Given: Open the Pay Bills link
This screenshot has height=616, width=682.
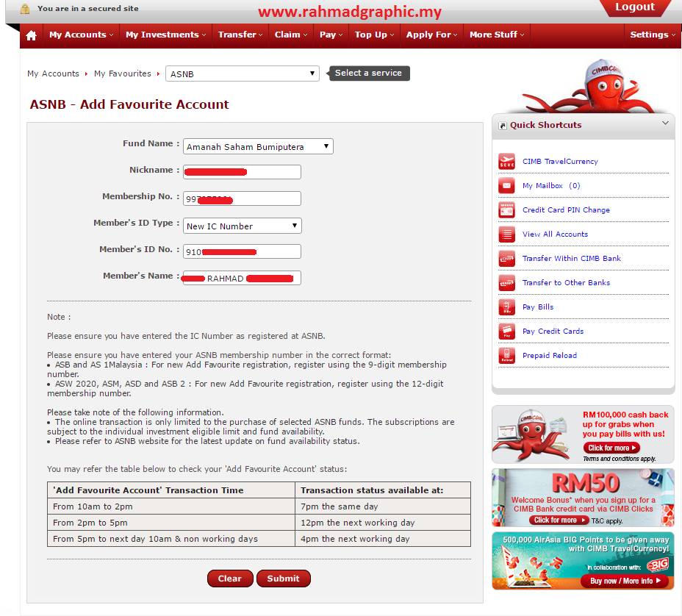Looking at the screenshot, I should pos(538,307).
